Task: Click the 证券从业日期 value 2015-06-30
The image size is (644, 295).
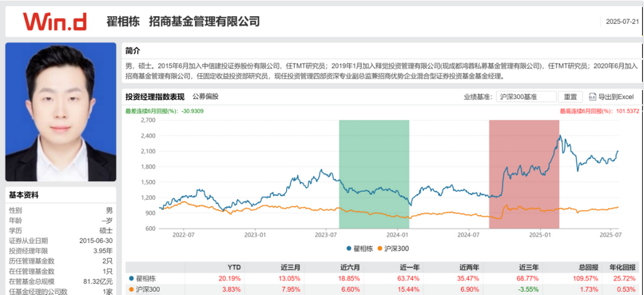Action: tap(96, 241)
